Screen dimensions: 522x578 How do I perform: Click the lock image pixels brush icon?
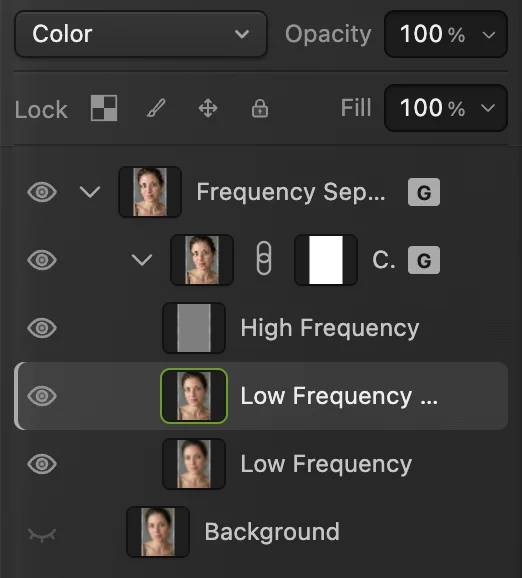(x=156, y=108)
